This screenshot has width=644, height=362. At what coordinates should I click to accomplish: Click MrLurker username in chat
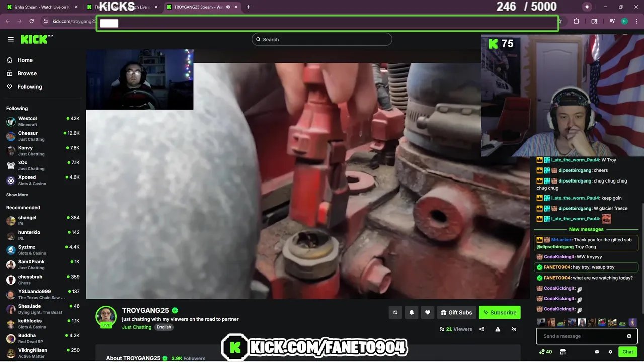click(x=561, y=240)
